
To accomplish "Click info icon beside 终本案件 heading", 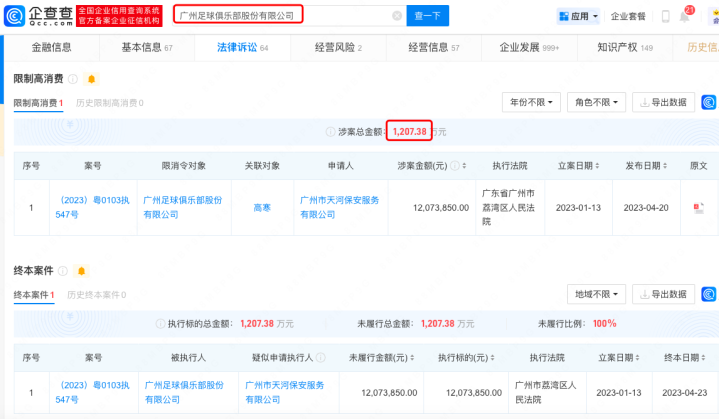I will 63,271.
